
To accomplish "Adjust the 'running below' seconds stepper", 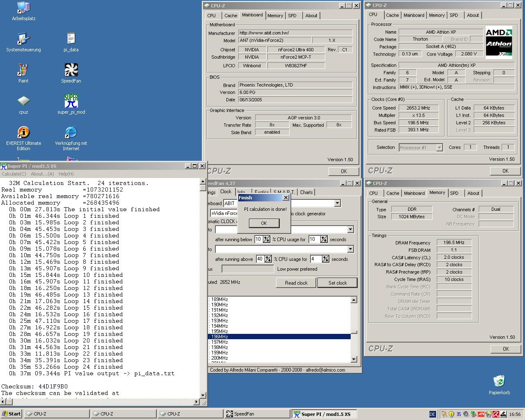I will click(324, 240).
